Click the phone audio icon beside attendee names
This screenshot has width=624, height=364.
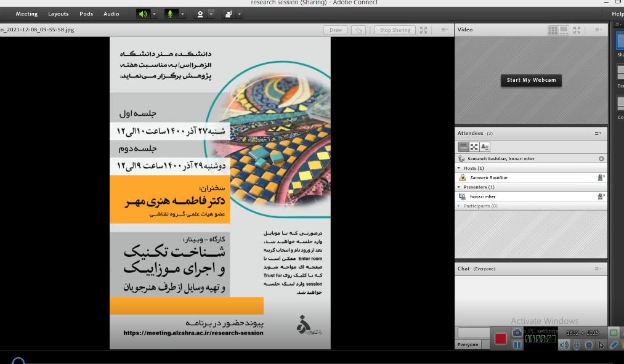click(x=461, y=159)
